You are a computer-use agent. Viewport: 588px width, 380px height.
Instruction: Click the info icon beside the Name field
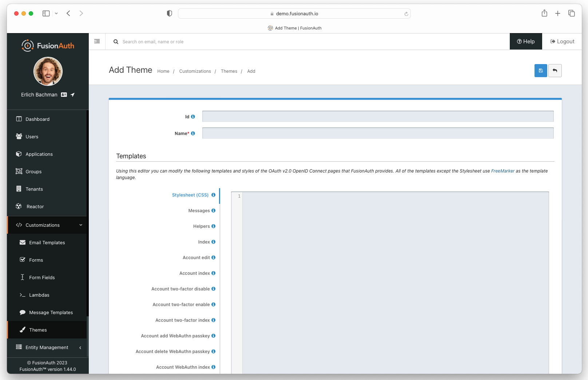(x=193, y=133)
